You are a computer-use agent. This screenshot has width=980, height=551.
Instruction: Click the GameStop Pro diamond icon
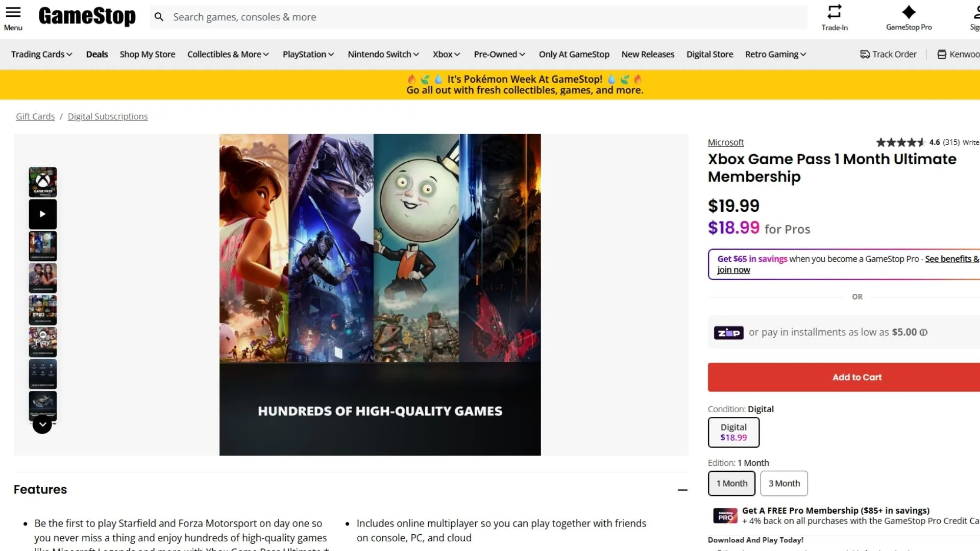(x=909, y=11)
